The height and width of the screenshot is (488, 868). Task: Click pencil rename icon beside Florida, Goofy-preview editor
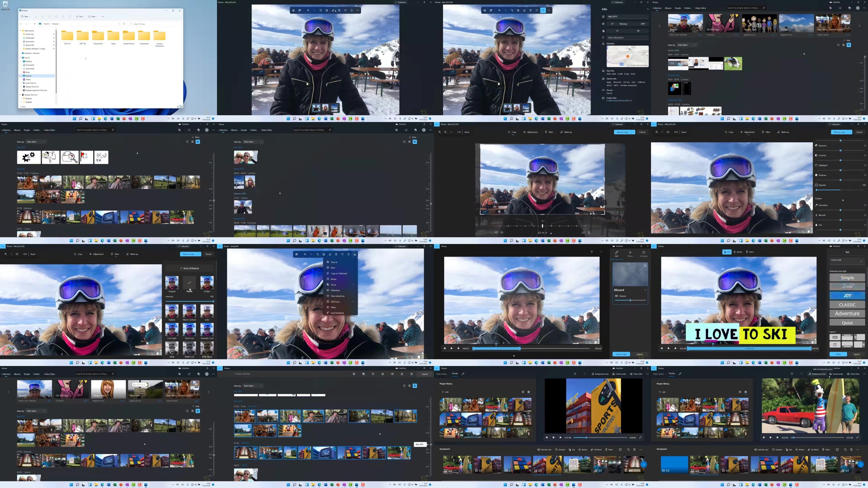click(x=680, y=374)
